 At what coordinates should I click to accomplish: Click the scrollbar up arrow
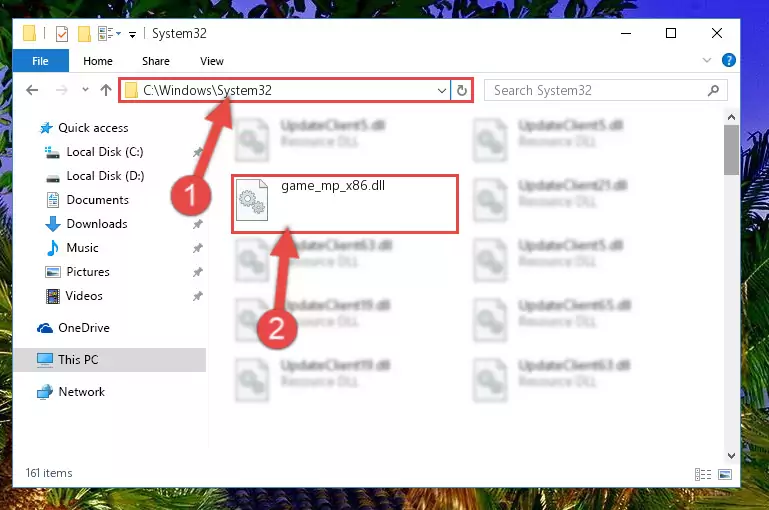coord(731,117)
